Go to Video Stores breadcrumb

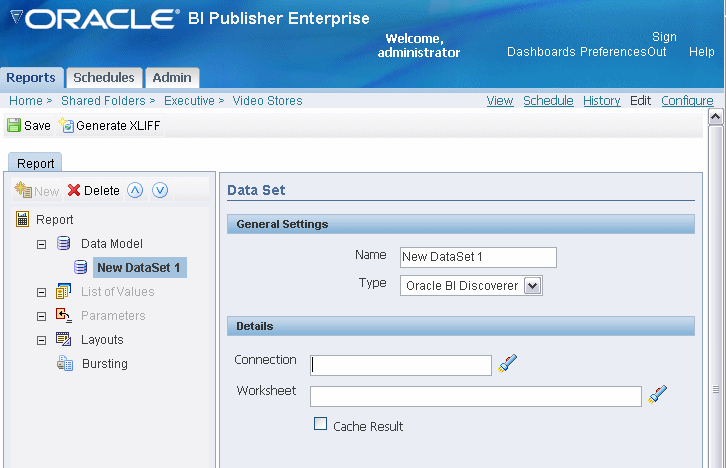(x=267, y=100)
